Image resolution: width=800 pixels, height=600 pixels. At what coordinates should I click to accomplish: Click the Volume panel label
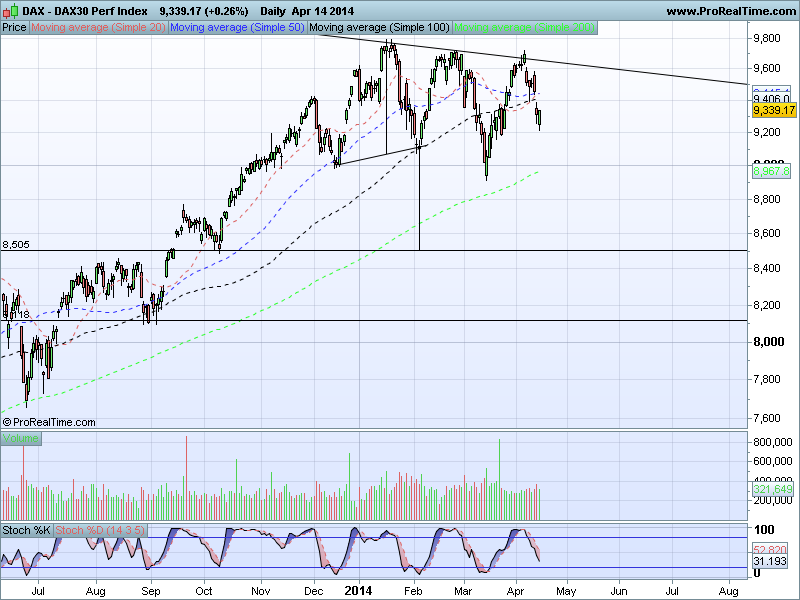click(x=20, y=438)
